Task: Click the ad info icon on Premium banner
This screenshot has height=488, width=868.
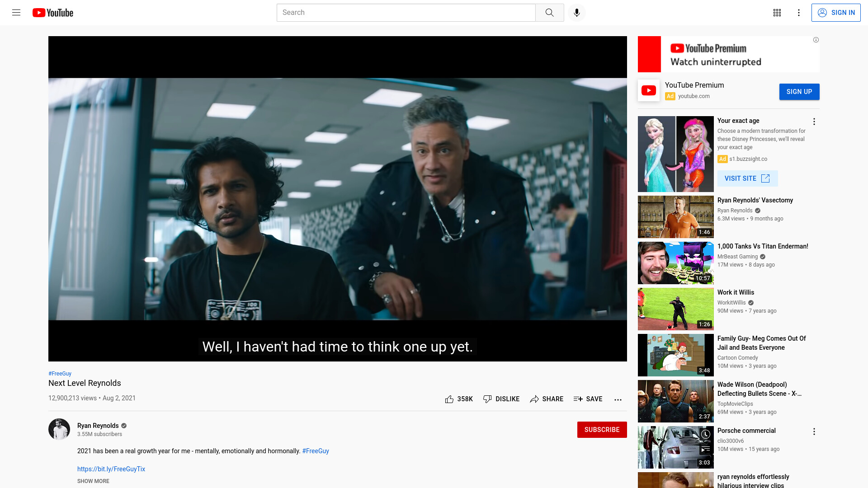Action: [x=816, y=40]
